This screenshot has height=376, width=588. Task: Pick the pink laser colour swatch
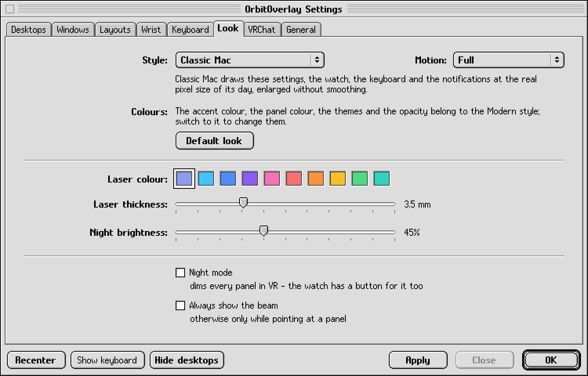(x=272, y=179)
